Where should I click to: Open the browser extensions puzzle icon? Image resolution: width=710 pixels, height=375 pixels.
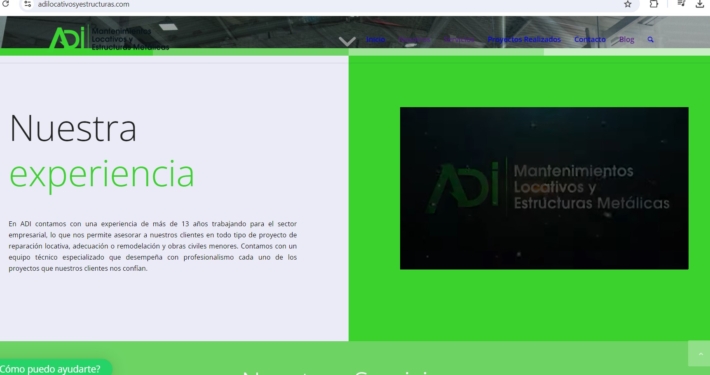653,4
